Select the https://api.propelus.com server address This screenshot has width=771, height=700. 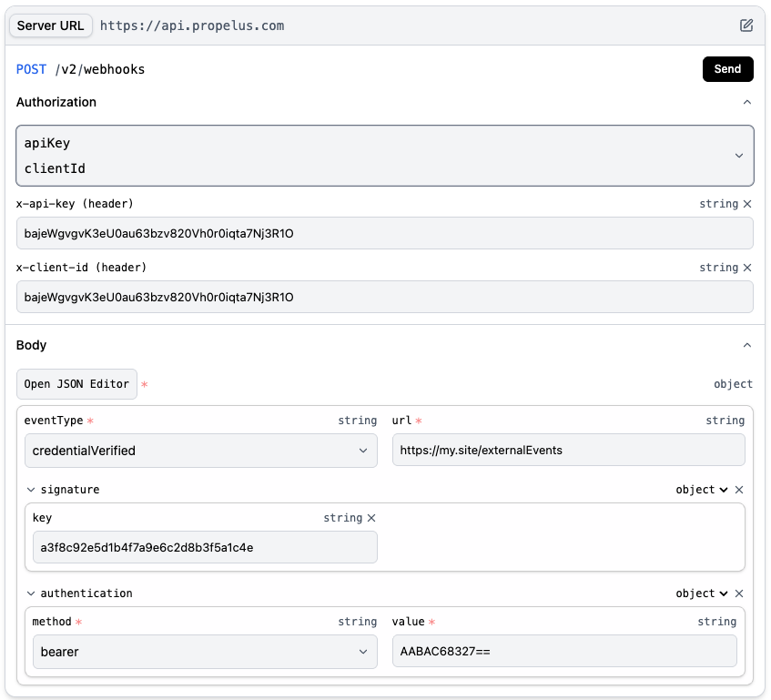[x=192, y=25]
